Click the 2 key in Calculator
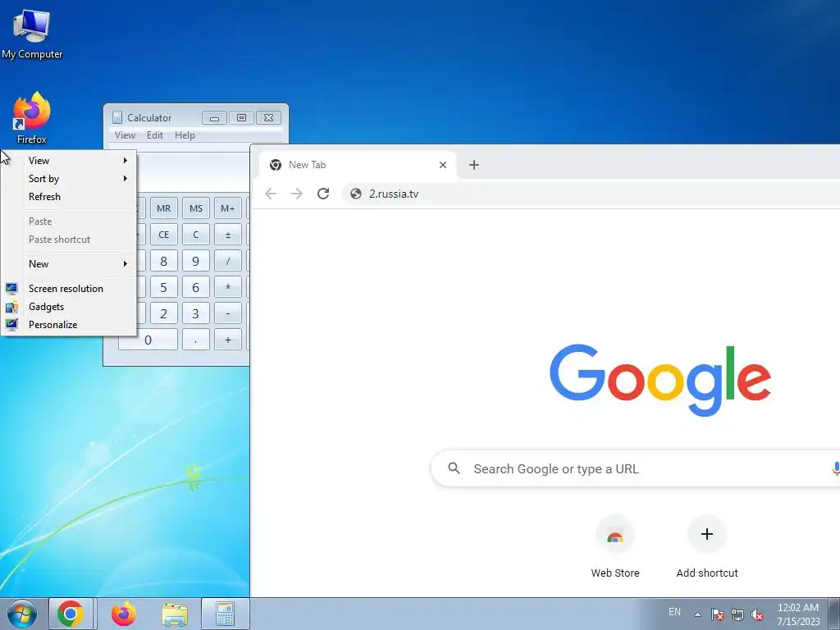The width and height of the screenshot is (840, 630). 163,313
